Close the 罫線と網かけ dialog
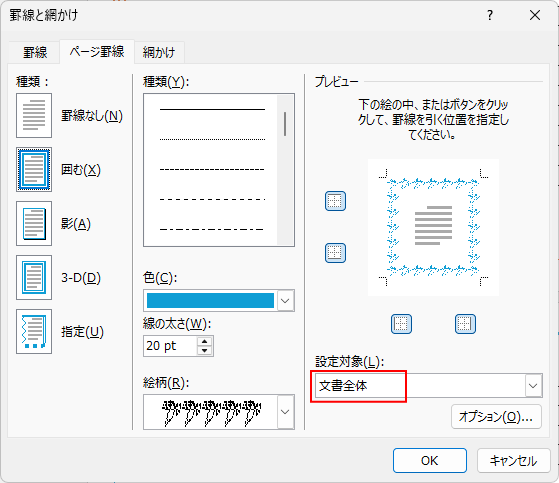This screenshot has height=483, width=559. click(535, 15)
